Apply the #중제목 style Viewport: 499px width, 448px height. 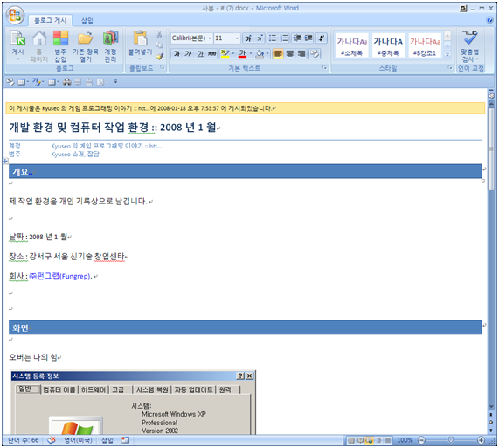388,45
